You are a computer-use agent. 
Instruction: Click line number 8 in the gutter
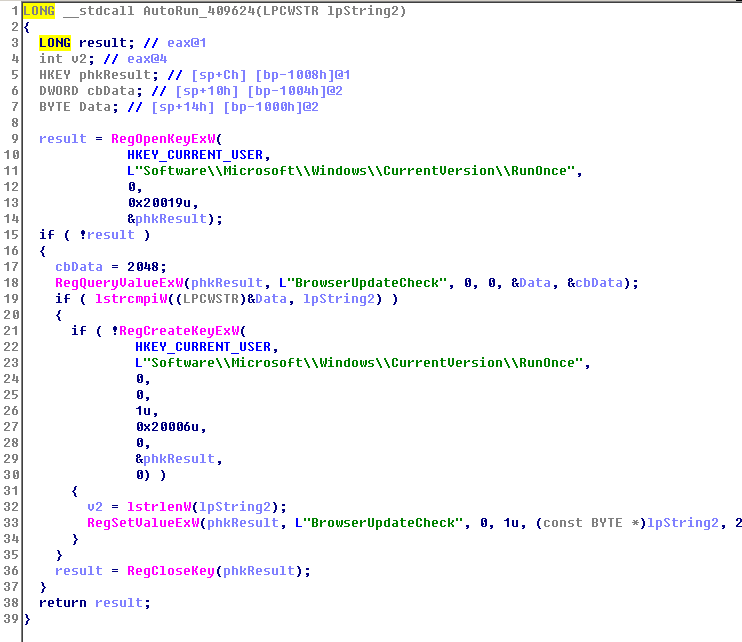(x=15, y=123)
